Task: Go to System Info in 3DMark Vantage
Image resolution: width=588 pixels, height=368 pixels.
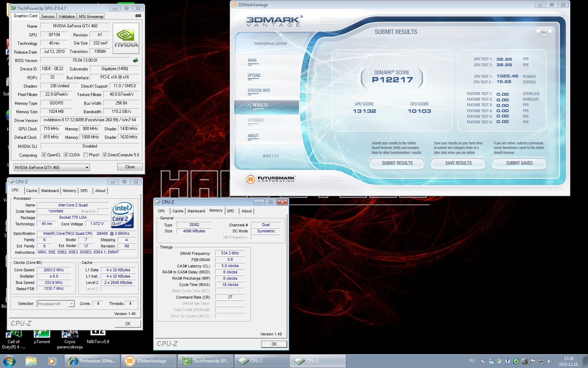Action: click(259, 91)
